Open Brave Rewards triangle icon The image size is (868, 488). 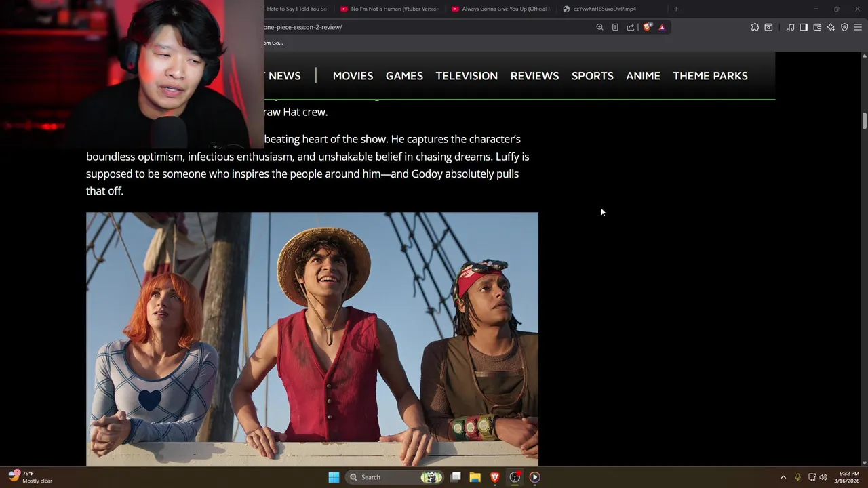pyautogui.click(x=662, y=27)
